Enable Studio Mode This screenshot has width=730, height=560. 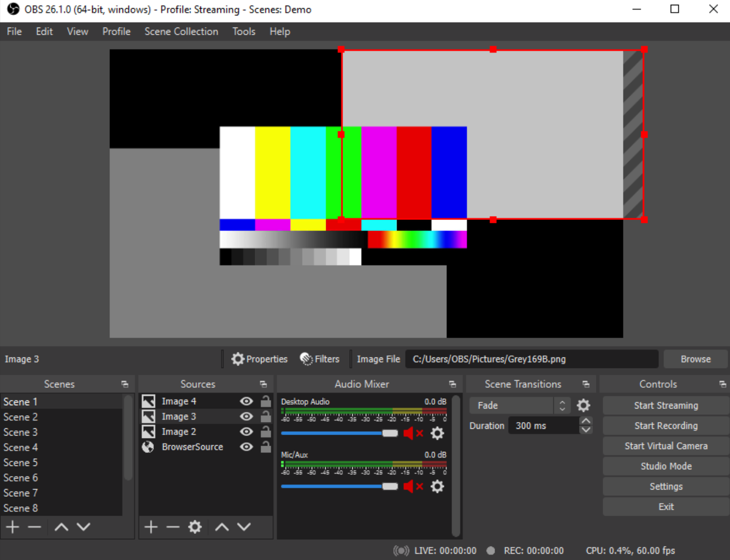click(665, 466)
